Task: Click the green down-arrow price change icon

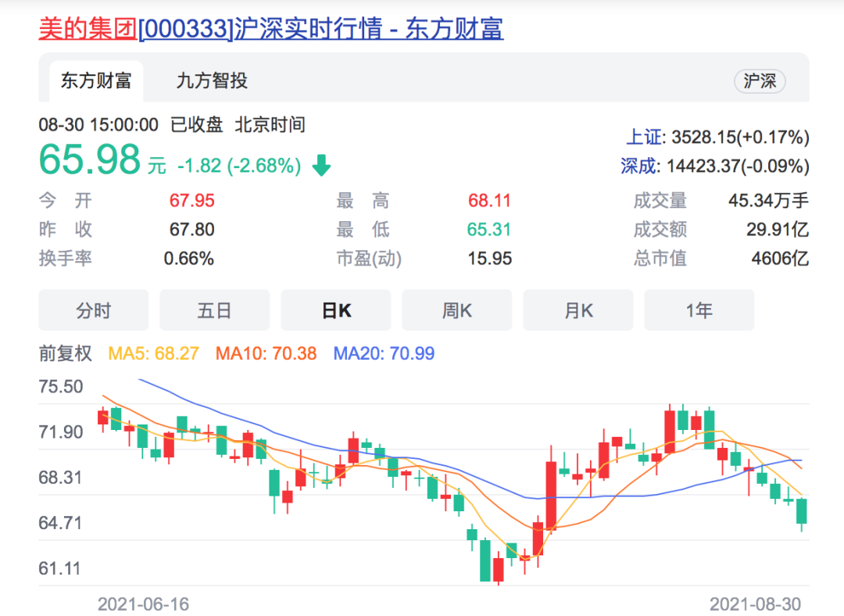Action: point(321,165)
